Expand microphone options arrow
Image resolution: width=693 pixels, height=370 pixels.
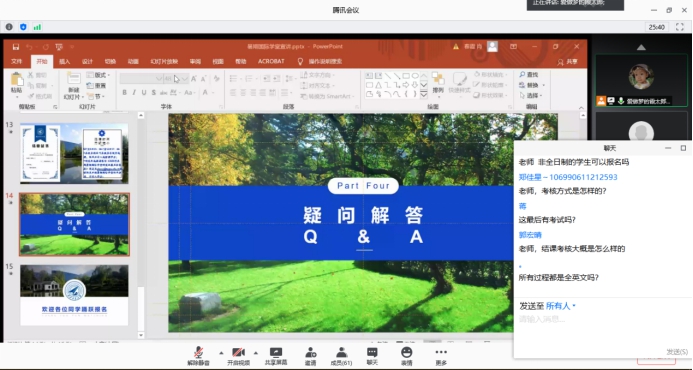click(x=221, y=352)
